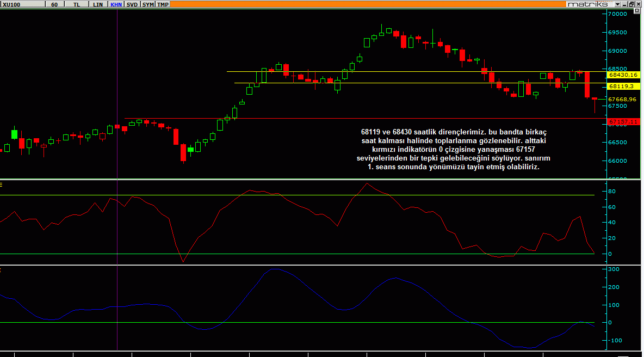Toggle the KHN button in toolbar

click(x=116, y=4)
